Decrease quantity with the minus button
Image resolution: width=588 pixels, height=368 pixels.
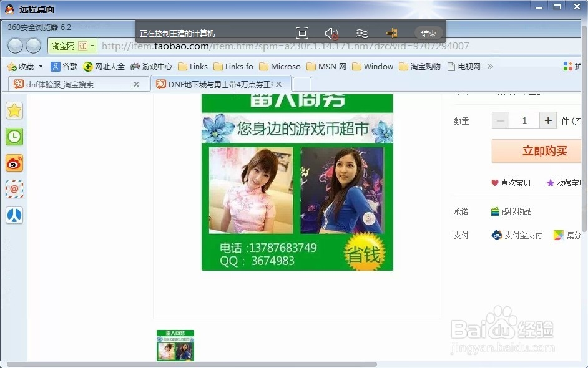500,120
